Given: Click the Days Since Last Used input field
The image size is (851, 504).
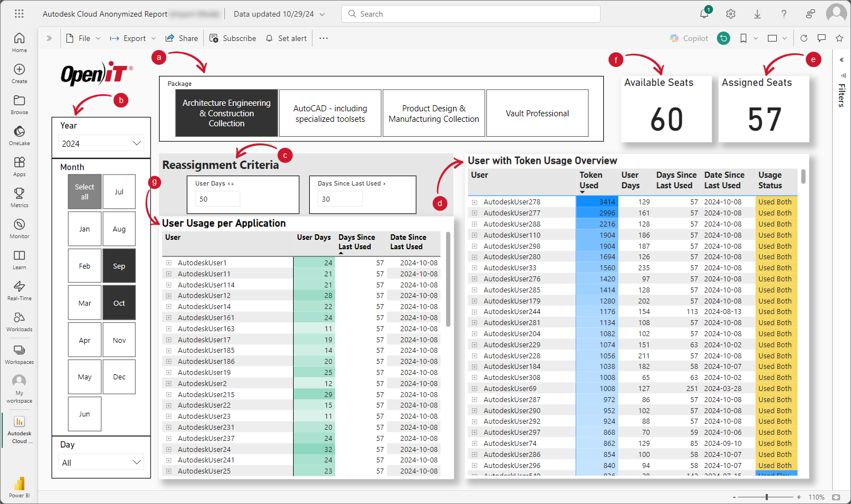Looking at the screenshot, I should (x=340, y=199).
